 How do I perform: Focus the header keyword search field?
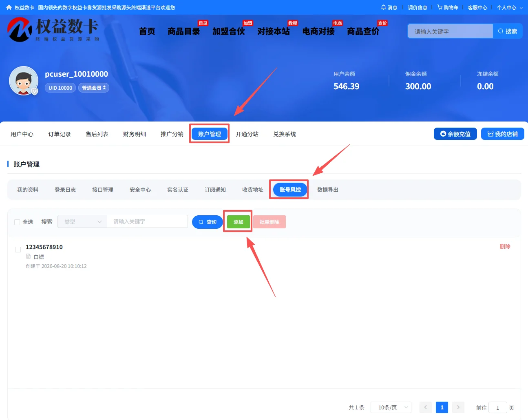pos(451,31)
